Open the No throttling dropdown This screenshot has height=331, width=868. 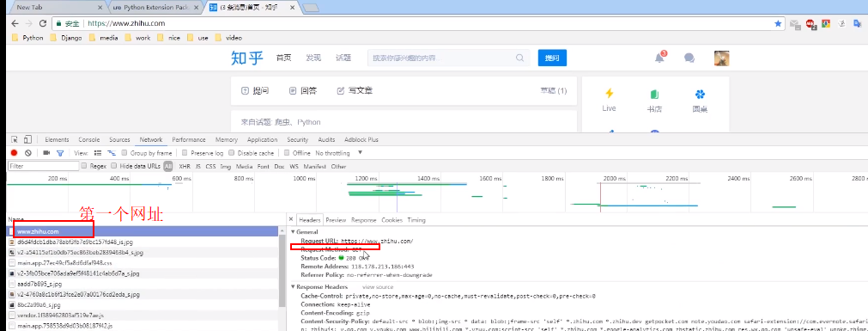click(339, 153)
